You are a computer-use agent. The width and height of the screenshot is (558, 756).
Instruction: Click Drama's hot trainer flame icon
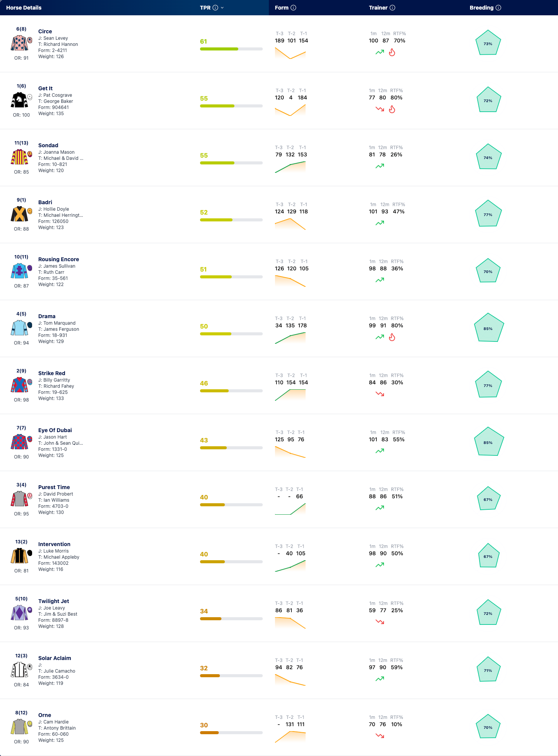(x=392, y=337)
